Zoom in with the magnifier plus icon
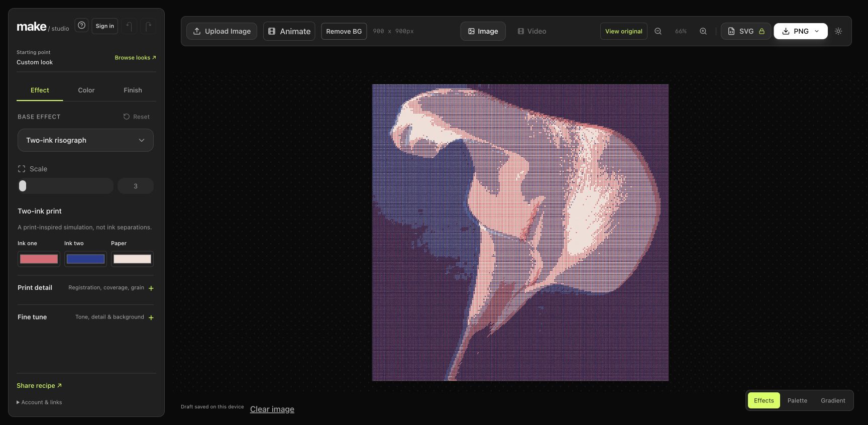 (x=703, y=31)
